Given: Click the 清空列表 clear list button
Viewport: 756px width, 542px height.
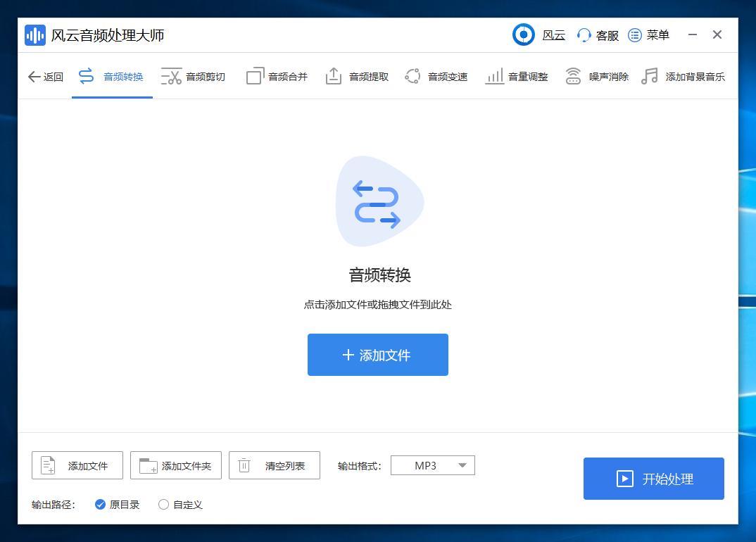Looking at the screenshot, I should point(274,465).
